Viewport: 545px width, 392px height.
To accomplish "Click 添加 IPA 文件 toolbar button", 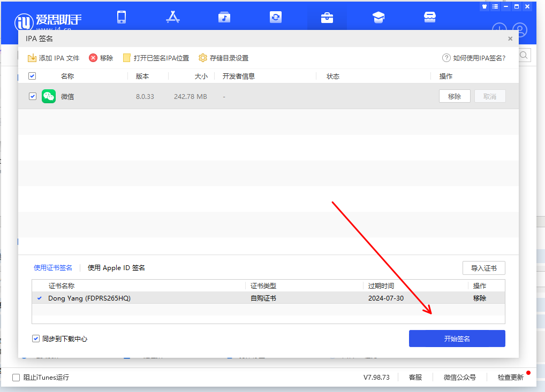I will (54, 58).
